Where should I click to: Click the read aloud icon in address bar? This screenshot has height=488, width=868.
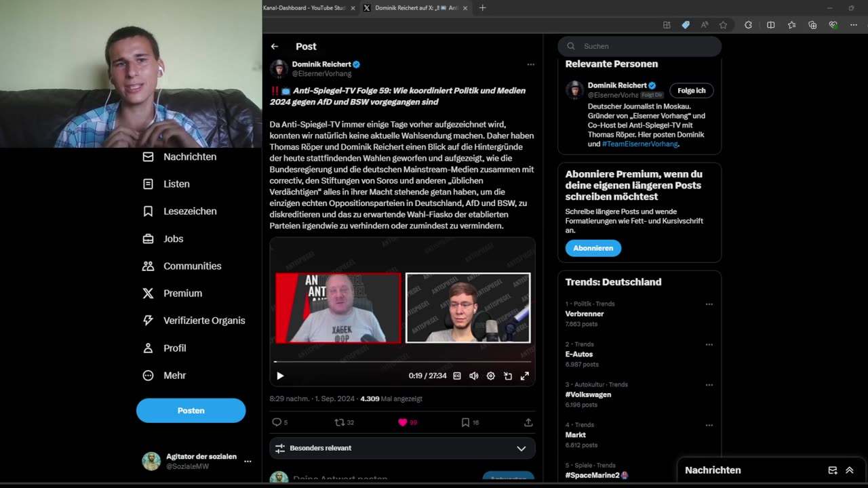click(705, 25)
